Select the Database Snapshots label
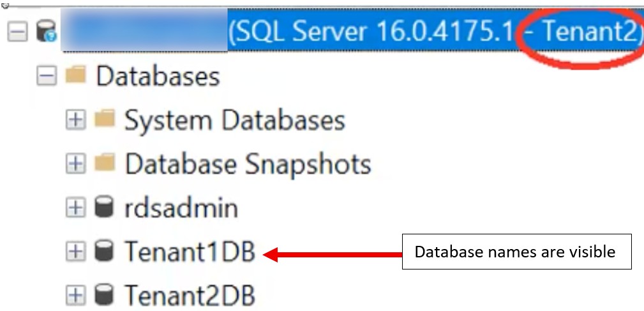644x311 pixels. click(248, 164)
